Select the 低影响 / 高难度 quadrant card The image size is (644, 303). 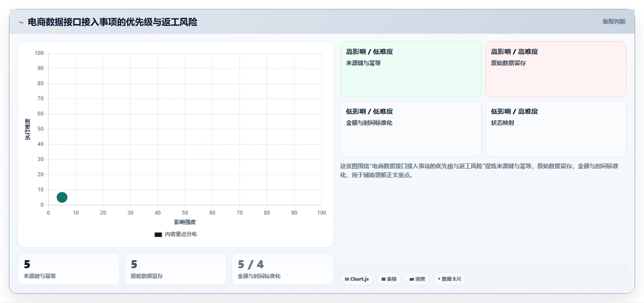(556, 129)
